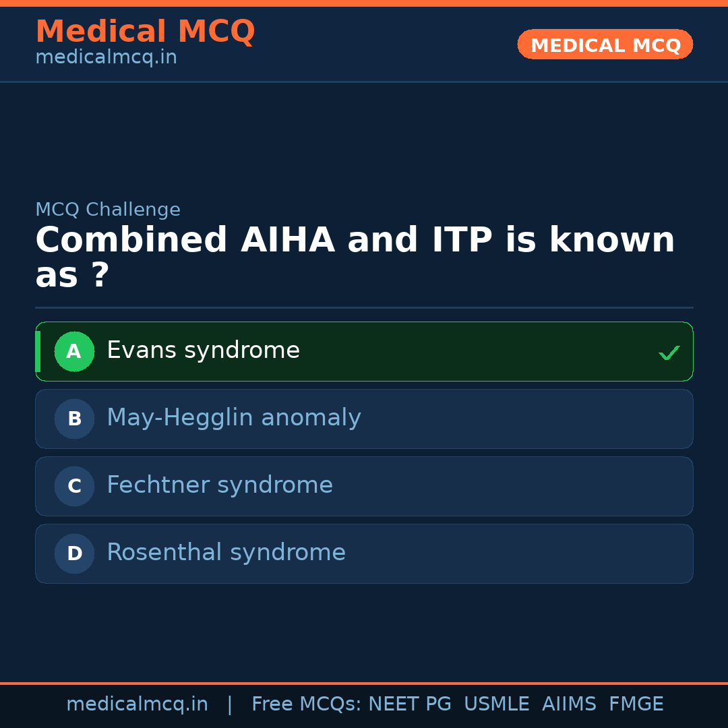This screenshot has height=728, width=728.
Task: Click the question text about AIHA and ITP
Action: 355,257
